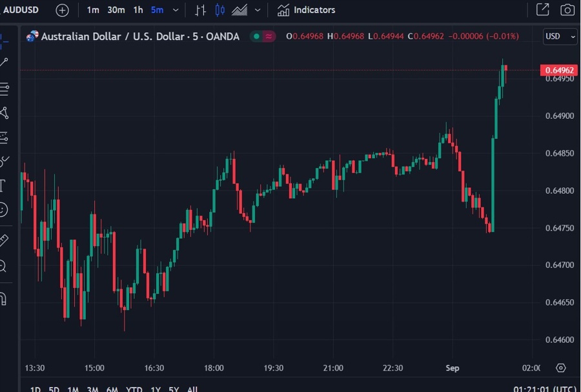581x392 pixels.
Task: Click the 13:30 time axis label
Action: (x=34, y=368)
